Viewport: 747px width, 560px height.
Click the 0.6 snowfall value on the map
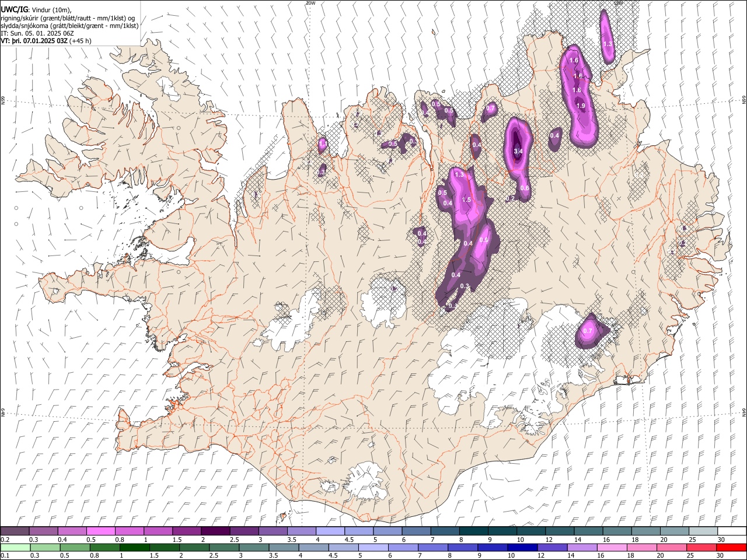click(x=525, y=188)
